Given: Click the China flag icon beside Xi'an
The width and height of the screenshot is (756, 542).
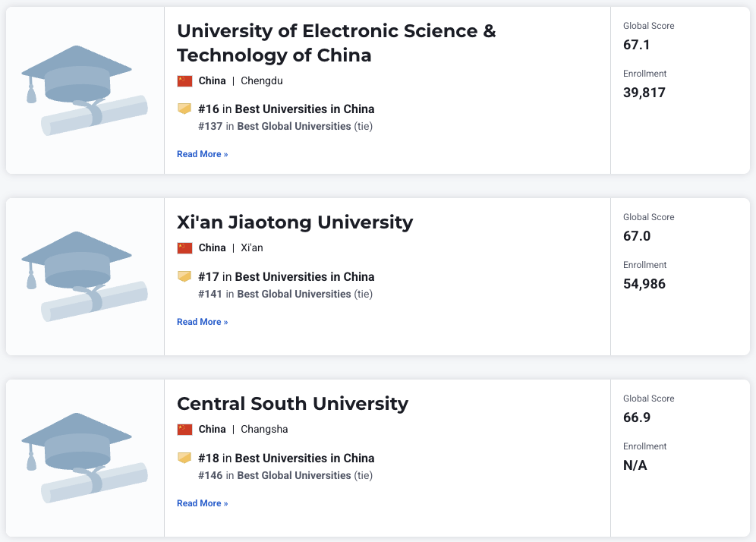Looking at the screenshot, I should click(184, 247).
